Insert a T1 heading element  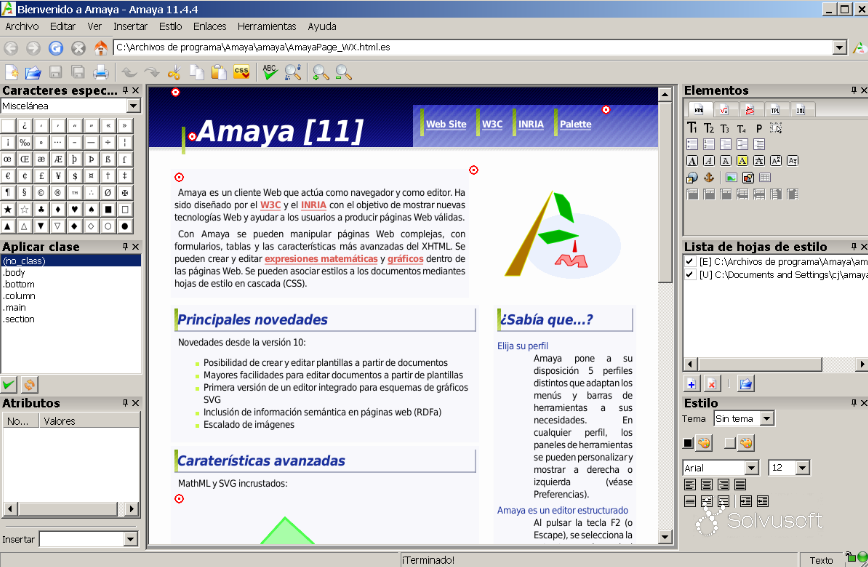tap(692, 128)
